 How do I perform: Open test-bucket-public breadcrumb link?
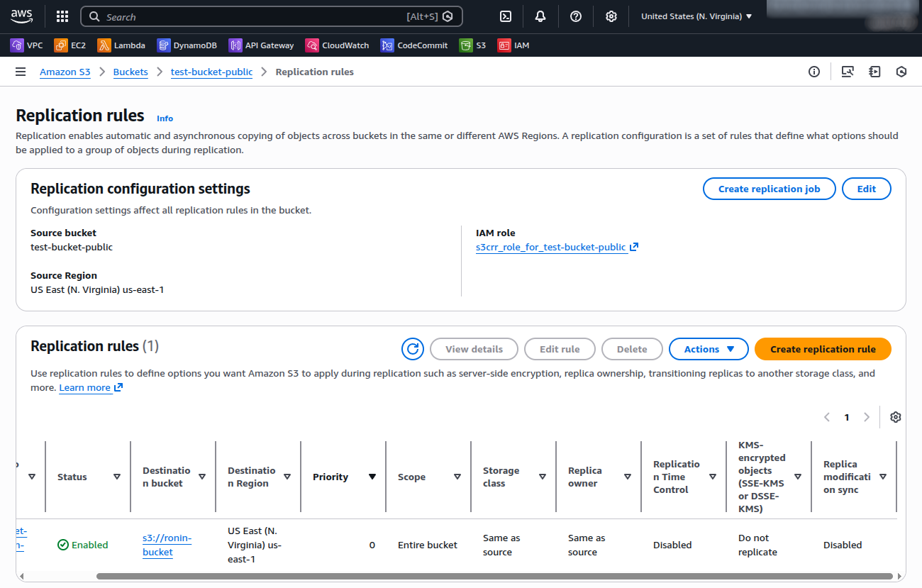(x=211, y=72)
